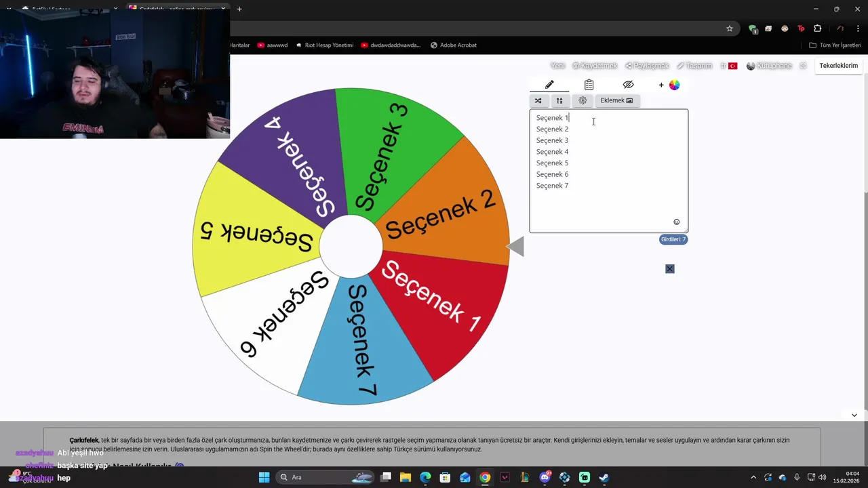
Task: Open the emoji picker in entries box
Action: pyautogui.click(x=676, y=222)
